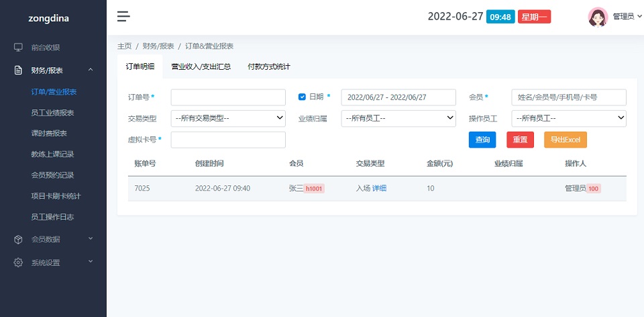
Task: Click the blue 查询 button
Action: (482, 140)
